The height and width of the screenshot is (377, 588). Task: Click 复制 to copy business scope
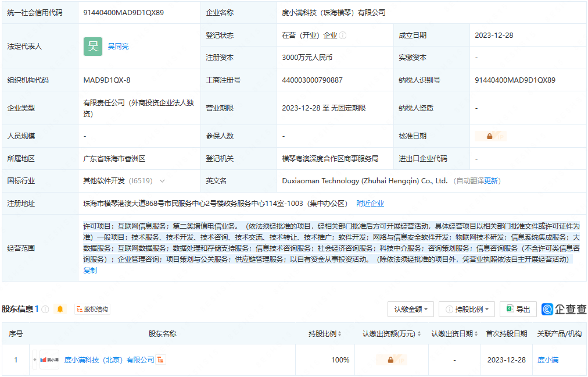pyautogui.click(x=90, y=271)
